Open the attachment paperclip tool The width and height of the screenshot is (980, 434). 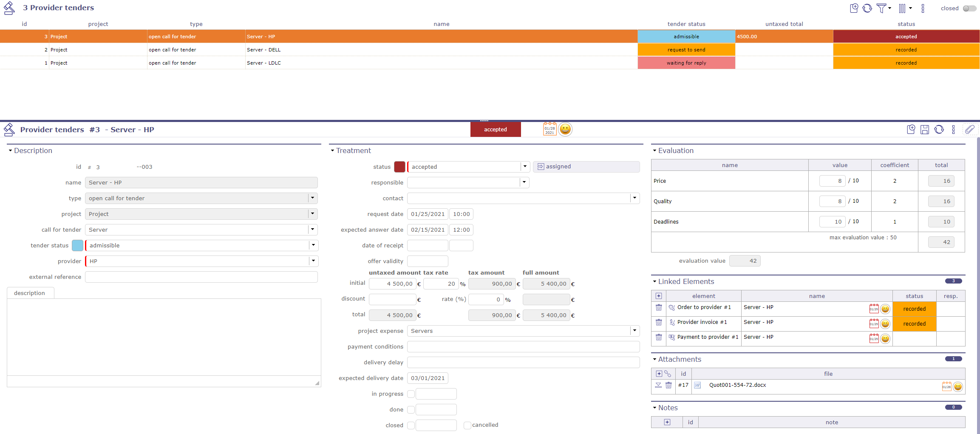click(971, 129)
